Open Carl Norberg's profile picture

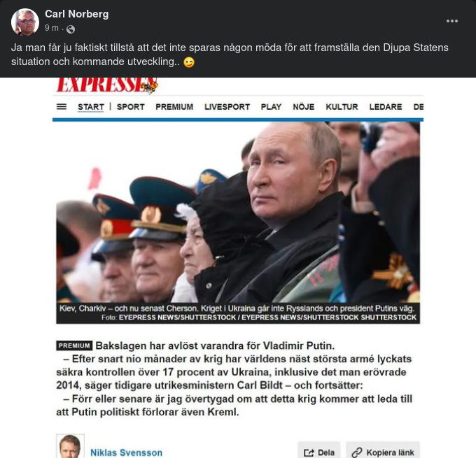(25, 22)
